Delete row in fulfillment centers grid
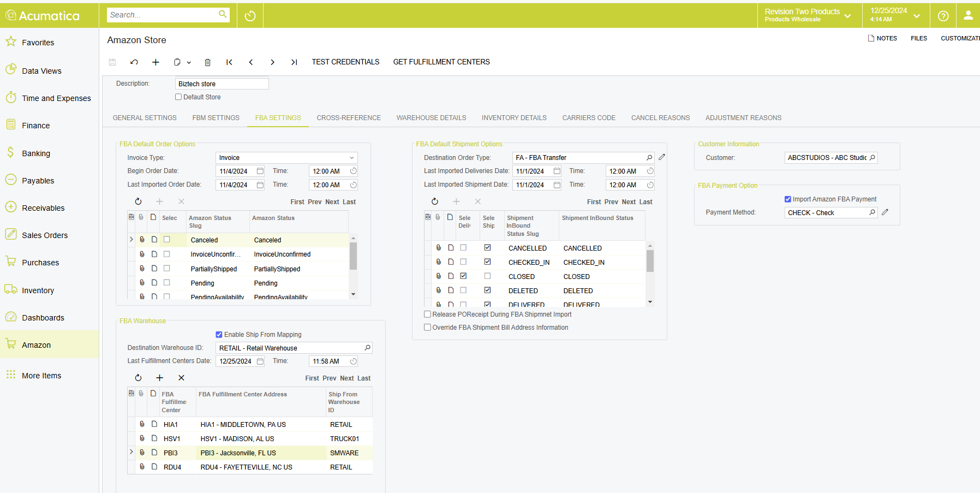The image size is (980, 493). pyautogui.click(x=181, y=378)
